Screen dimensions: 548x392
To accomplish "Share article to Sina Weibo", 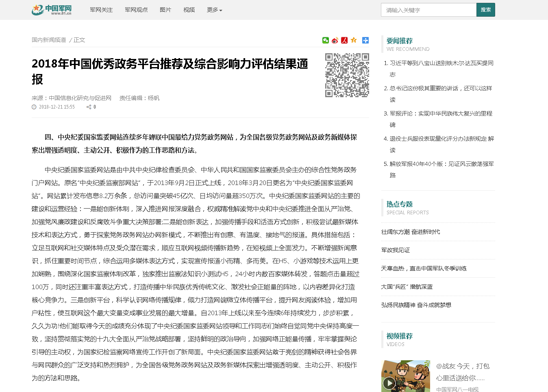I will [335, 40].
